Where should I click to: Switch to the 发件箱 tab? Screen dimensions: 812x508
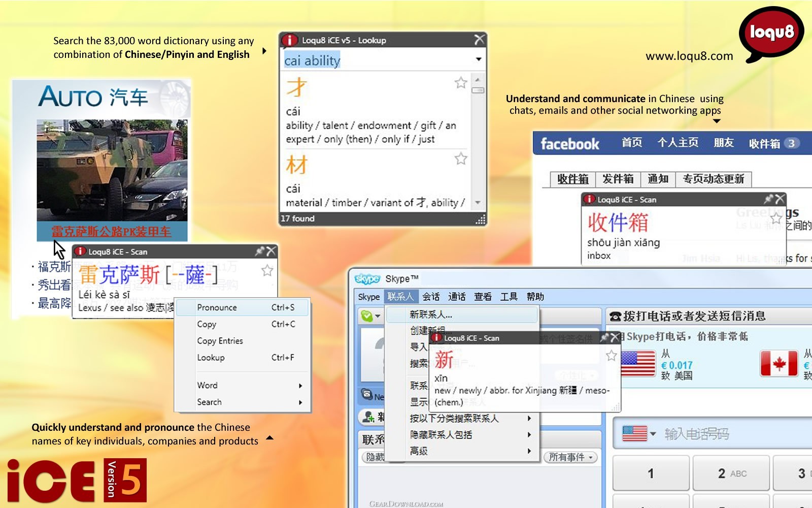(x=618, y=179)
